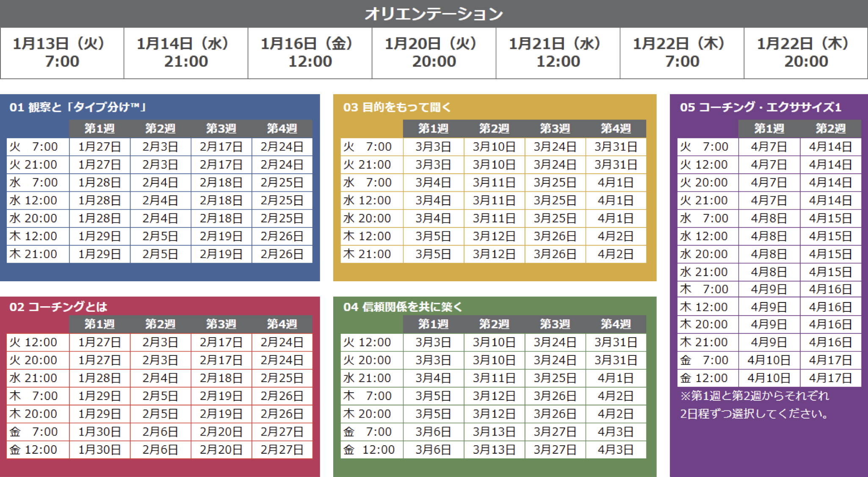Click the 04 信頼関係を共に築く title

pos(403,307)
